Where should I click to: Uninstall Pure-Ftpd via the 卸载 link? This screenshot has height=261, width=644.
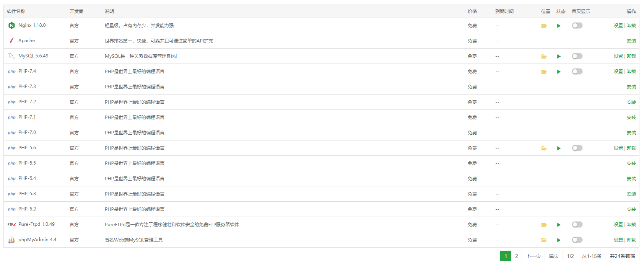pos(631,225)
